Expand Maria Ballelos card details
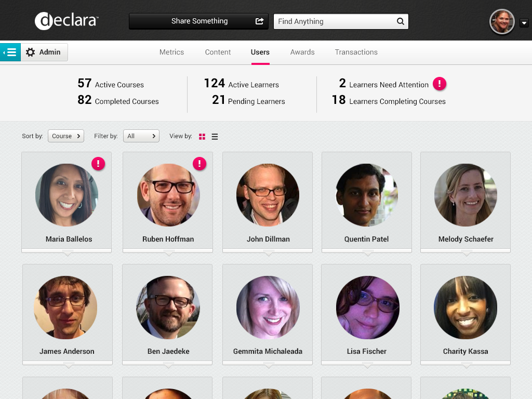 tap(68, 252)
